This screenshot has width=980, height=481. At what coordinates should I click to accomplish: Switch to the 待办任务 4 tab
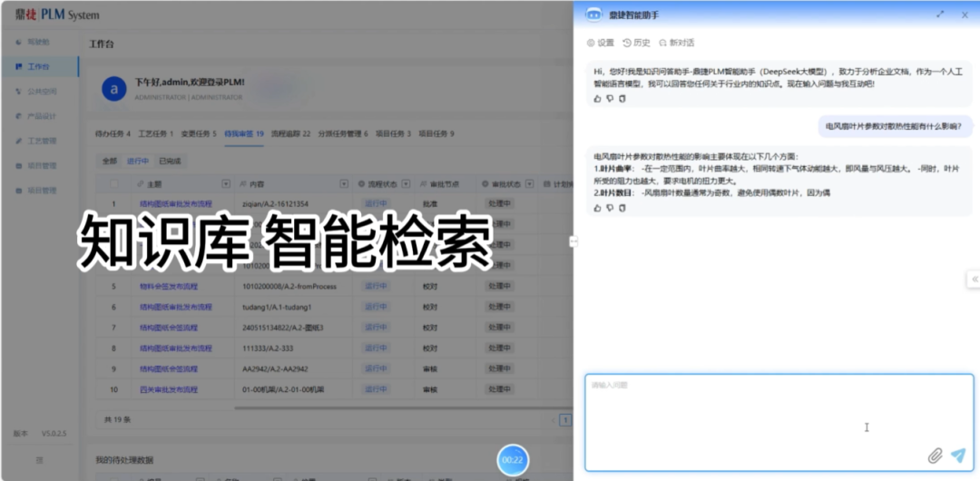tap(113, 133)
